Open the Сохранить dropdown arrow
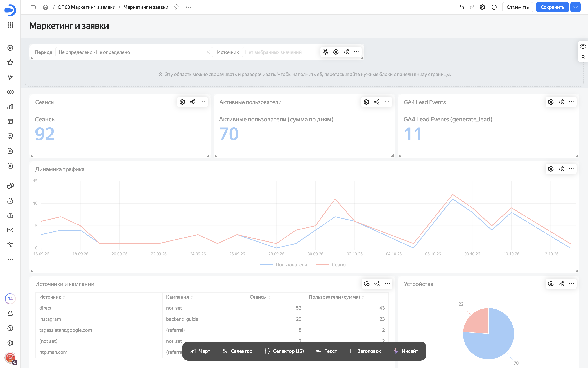The height and width of the screenshot is (368, 588). (x=575, y=7)
